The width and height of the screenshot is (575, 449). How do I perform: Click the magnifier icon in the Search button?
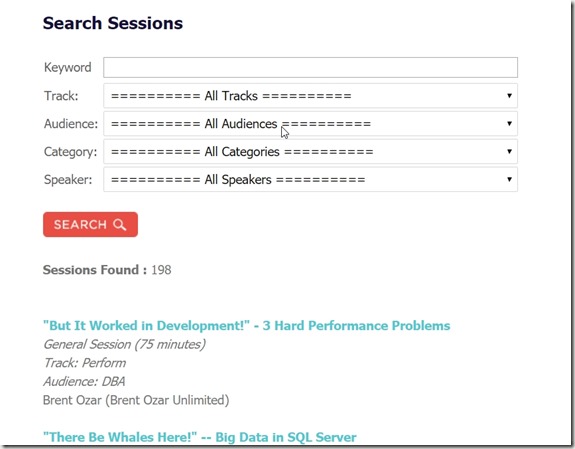[120, 224]
